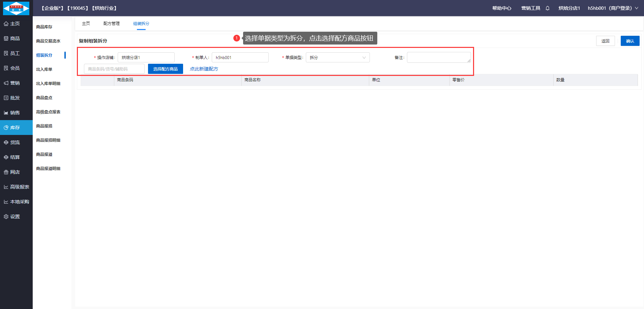Open the 商品 products sidebar icon
The image size is (644, 309).
pyautogui.click(x=6, y=39)
